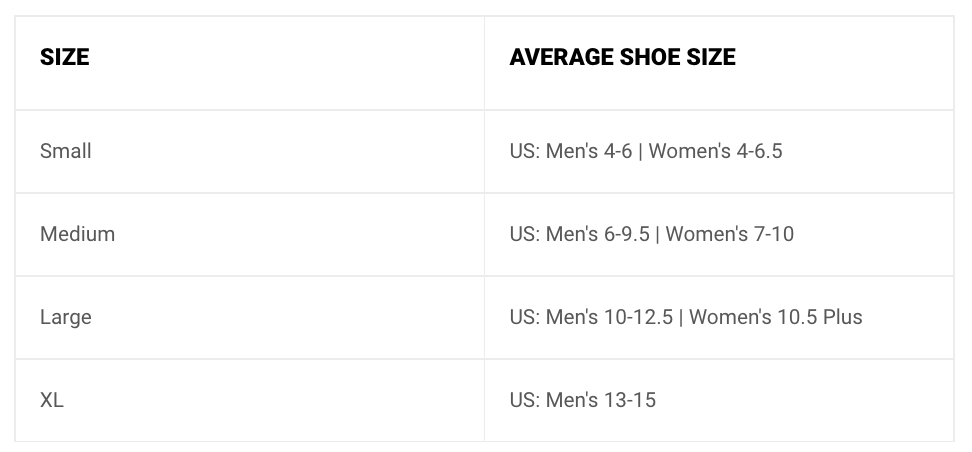Click the SIZE column header
The width and height of the screenshot is (972, 452).
[x=64, y=57]
